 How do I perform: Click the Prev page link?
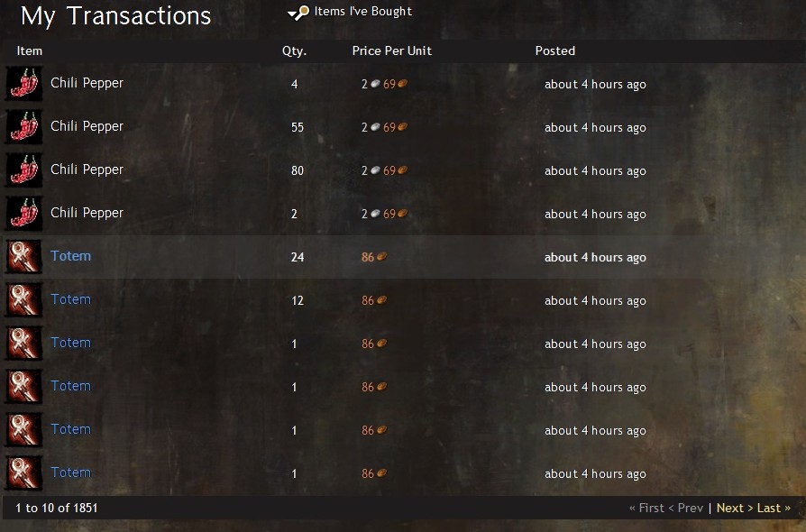[685, 508]
